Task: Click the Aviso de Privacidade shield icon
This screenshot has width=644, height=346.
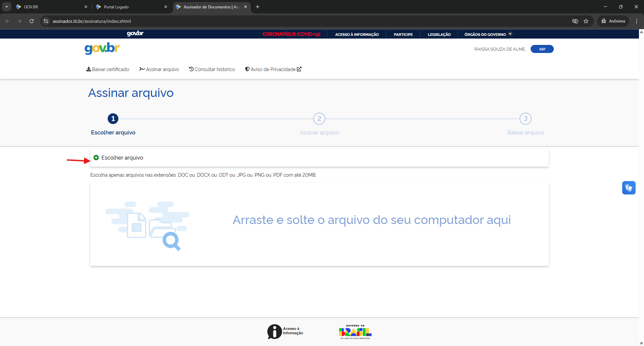Action: pyautogui.click(x=248, y=69)
